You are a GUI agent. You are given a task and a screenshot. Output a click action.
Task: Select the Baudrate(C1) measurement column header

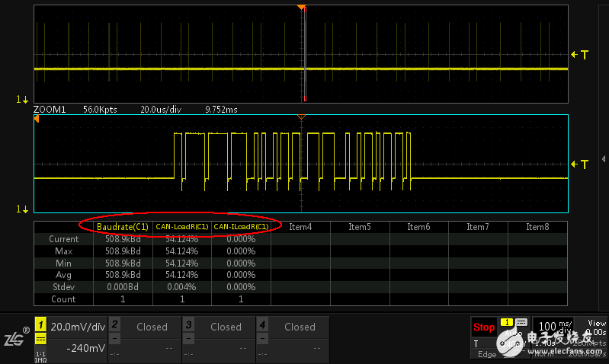(x=122, y=227)
